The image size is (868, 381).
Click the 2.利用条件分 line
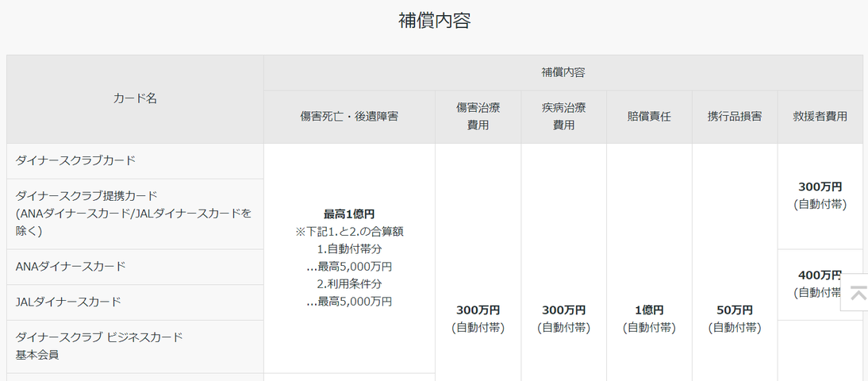[349, 284]
